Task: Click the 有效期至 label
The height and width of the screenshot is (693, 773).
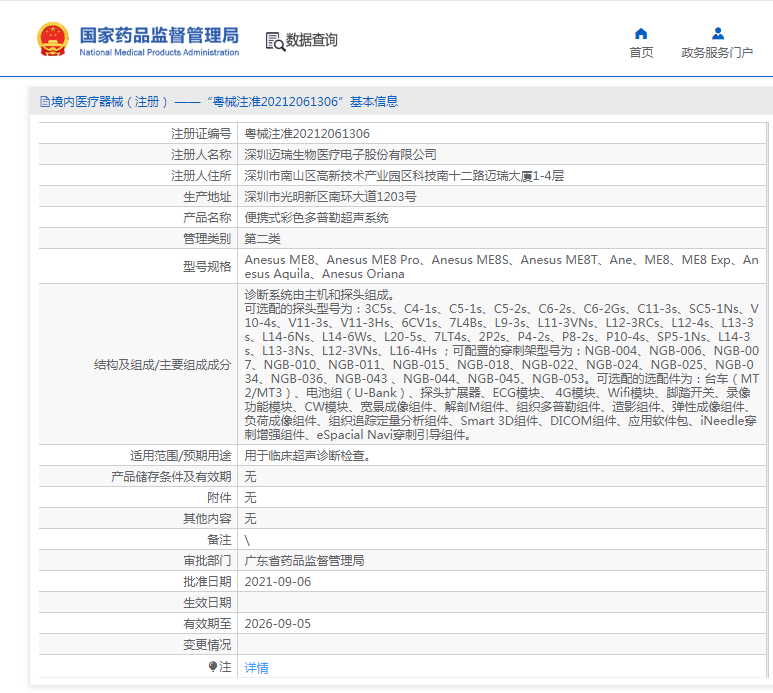Action: point(207,624)
